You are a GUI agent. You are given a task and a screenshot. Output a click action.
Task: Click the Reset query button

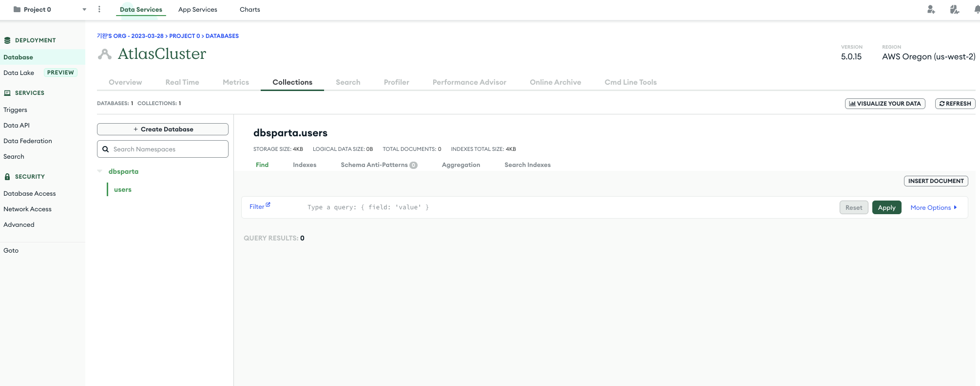(854, 207)
